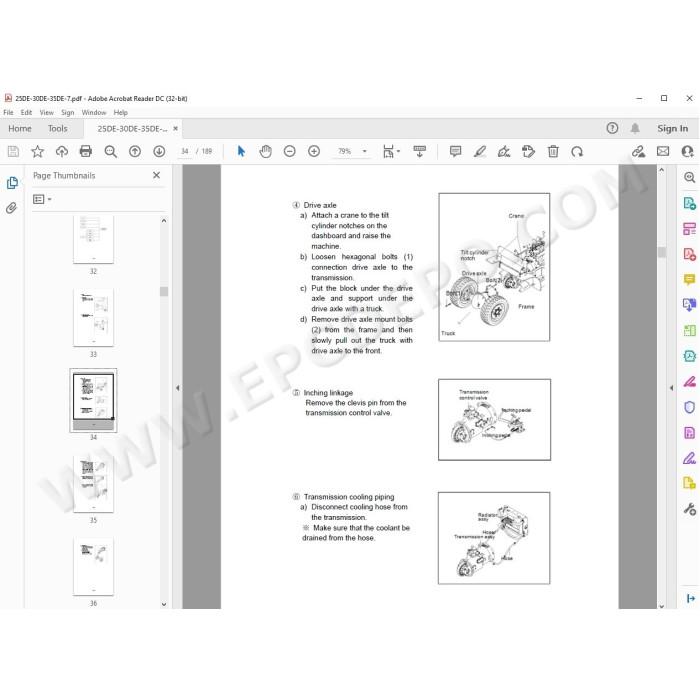Screen dimensions: 700x700
Task: Go to the next page
Action: coord(159,152)
